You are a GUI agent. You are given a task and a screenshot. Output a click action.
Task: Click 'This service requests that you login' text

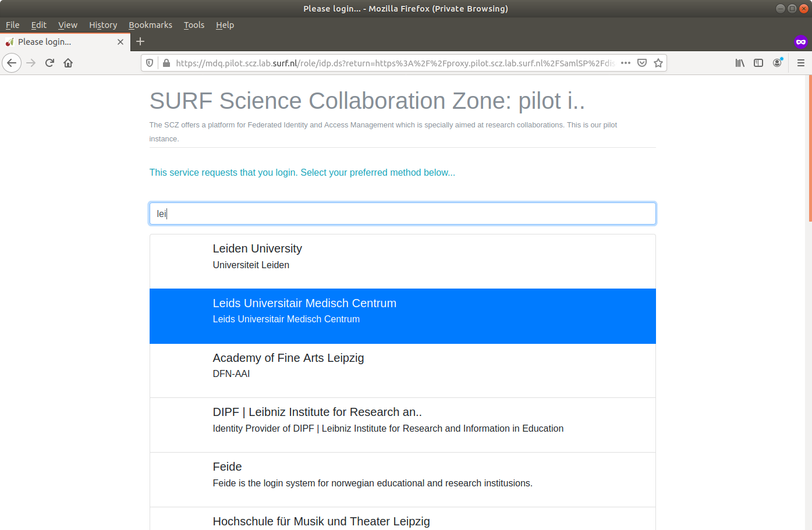point(302,172)
